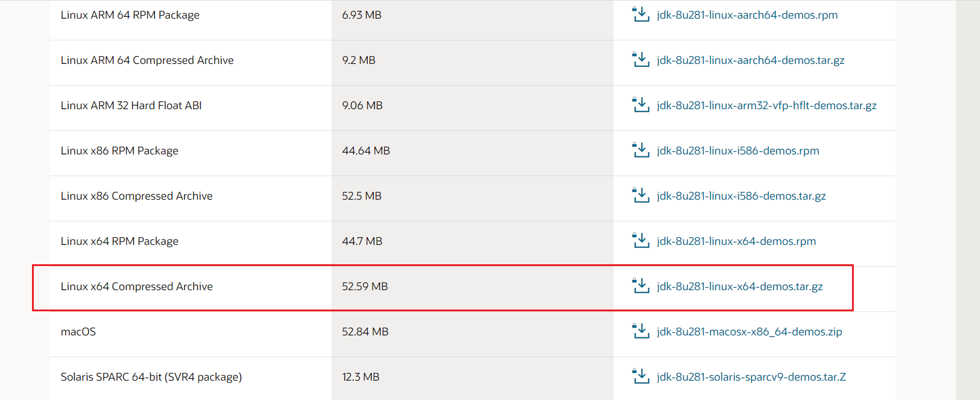The height and width of the screenshot is (400, 980).
Task: Click download icon for arm32 hflt demos
Action: [x=640, y=105]
